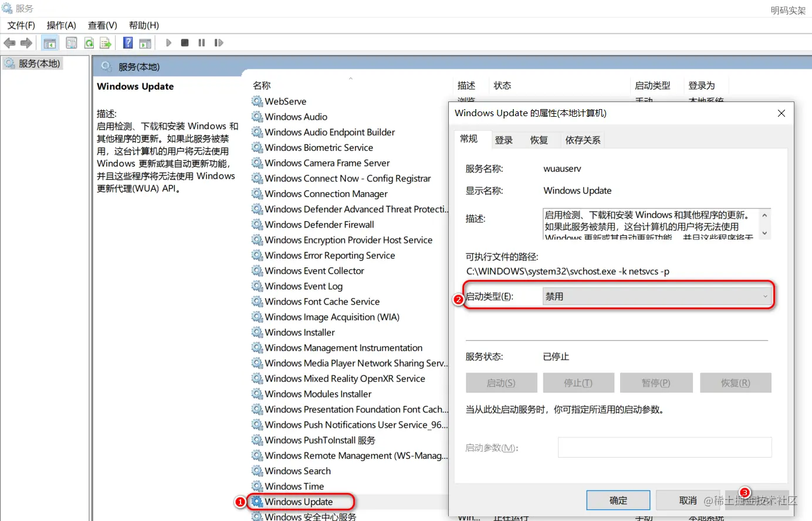Image resolution: width=812 pixels, height=521 pixels.
Task: Click the Forward arrow toolbar icon
Action: point(26,43)
